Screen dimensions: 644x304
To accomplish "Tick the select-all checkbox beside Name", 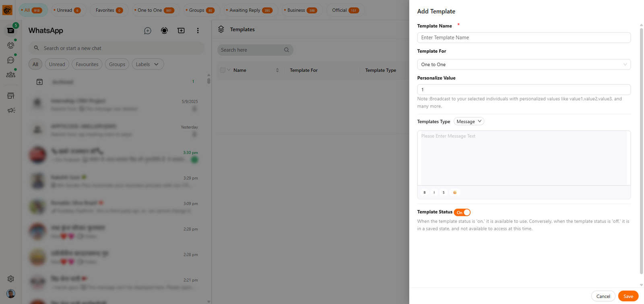I will (x=223, y=70).
